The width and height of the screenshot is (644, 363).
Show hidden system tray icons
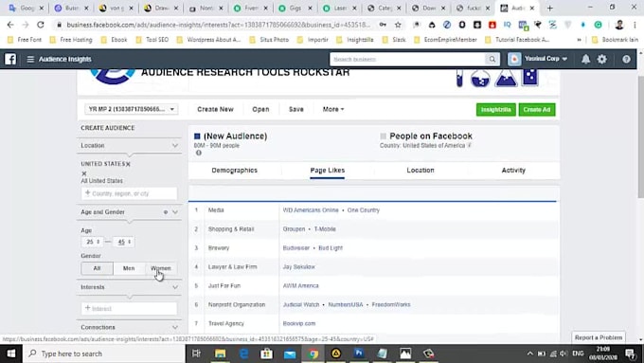(x=529, y=354)
